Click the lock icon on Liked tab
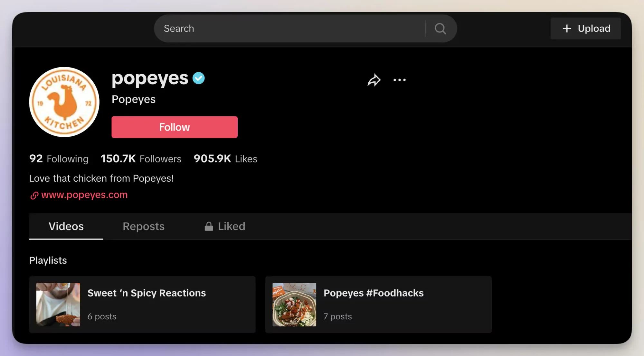The height and width of the screenshot is (356, 644). coord(209,226)
